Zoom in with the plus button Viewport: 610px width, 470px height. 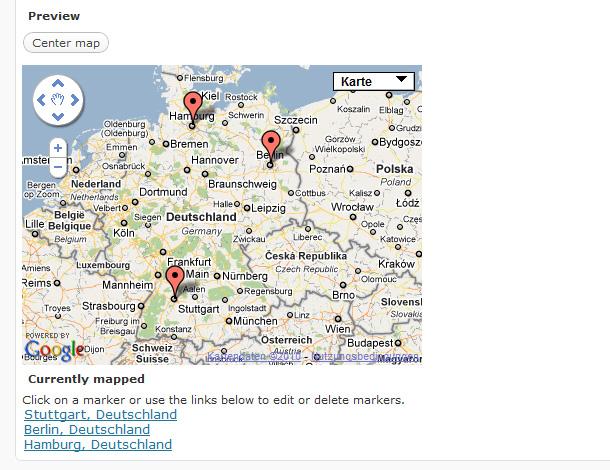click(58, 148)
